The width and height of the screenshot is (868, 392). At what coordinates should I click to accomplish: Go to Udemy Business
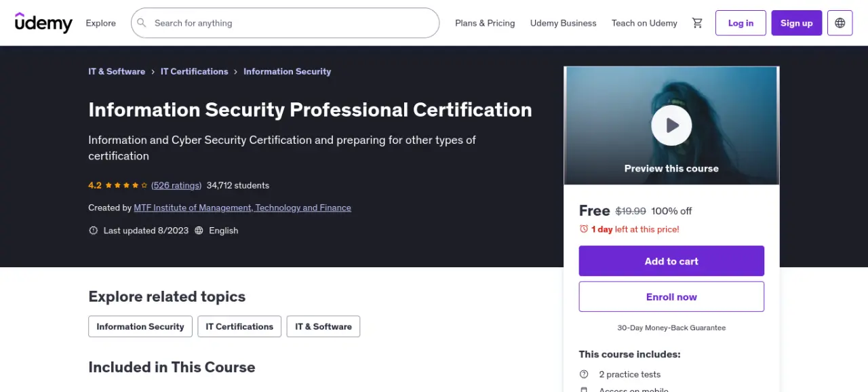[564, 23]
